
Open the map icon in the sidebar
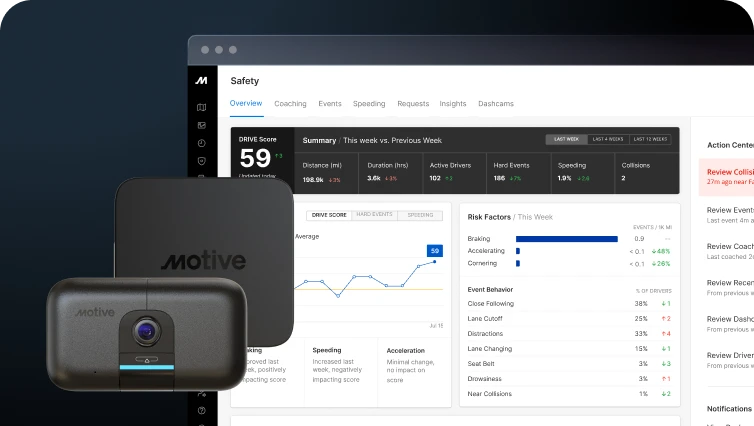point(202,107)
